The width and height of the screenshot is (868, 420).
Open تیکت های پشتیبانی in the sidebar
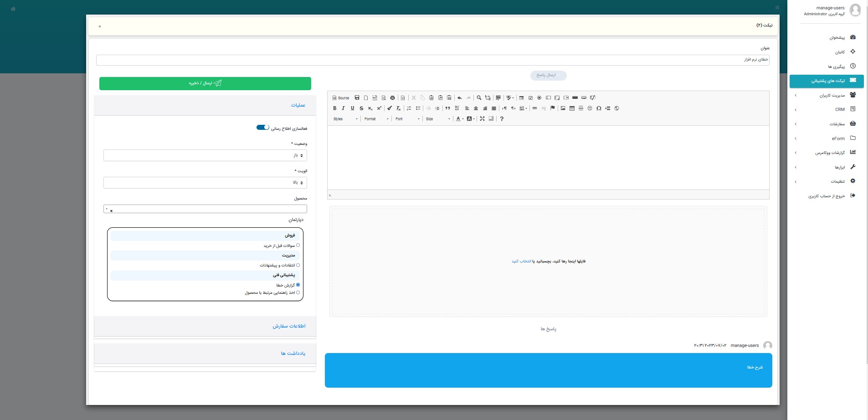[x=827, y=81]
